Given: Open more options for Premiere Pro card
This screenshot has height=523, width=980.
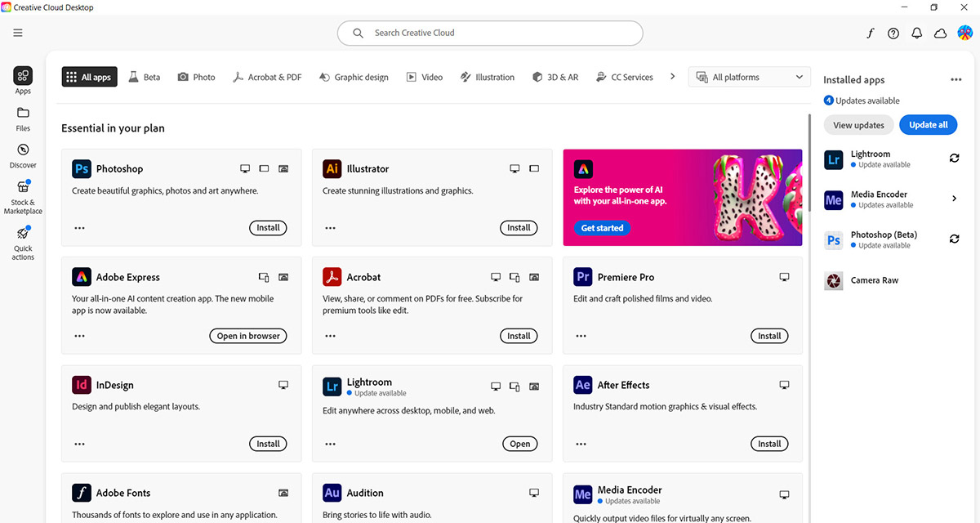Looking at the screenshot, I should click(581, 336).
